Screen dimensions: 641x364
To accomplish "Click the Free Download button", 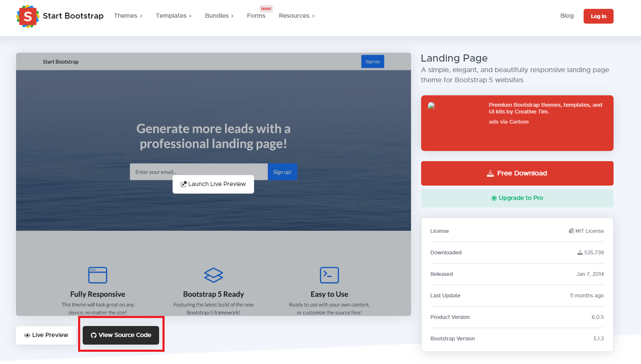I will pos(517,173).
